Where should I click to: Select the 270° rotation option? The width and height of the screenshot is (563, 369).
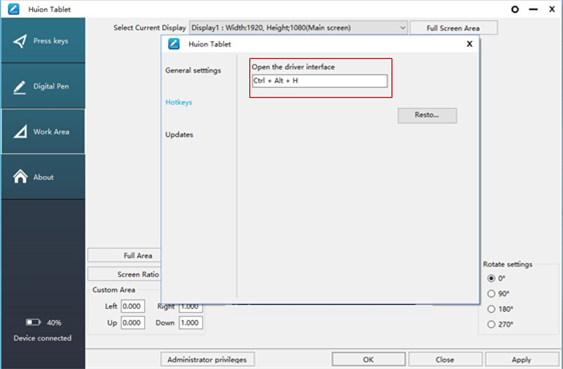pyautogui.click(x=491, y=324)
